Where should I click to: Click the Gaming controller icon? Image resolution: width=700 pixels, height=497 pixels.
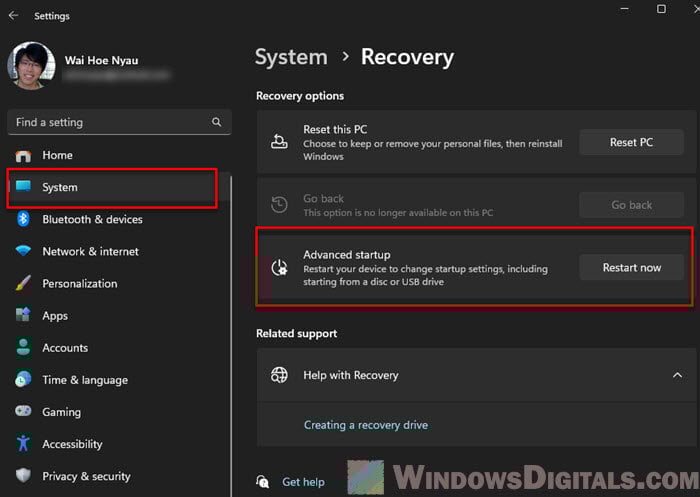(x=23, y=410)
